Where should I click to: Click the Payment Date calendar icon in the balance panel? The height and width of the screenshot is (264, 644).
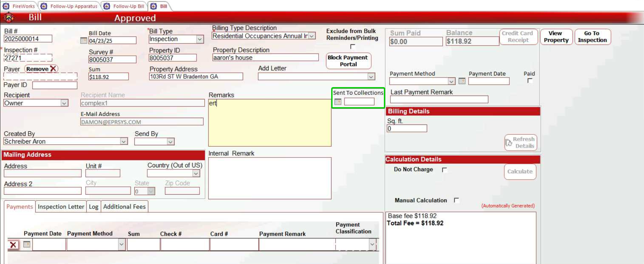pyautogui.click(x=462, y=81)
